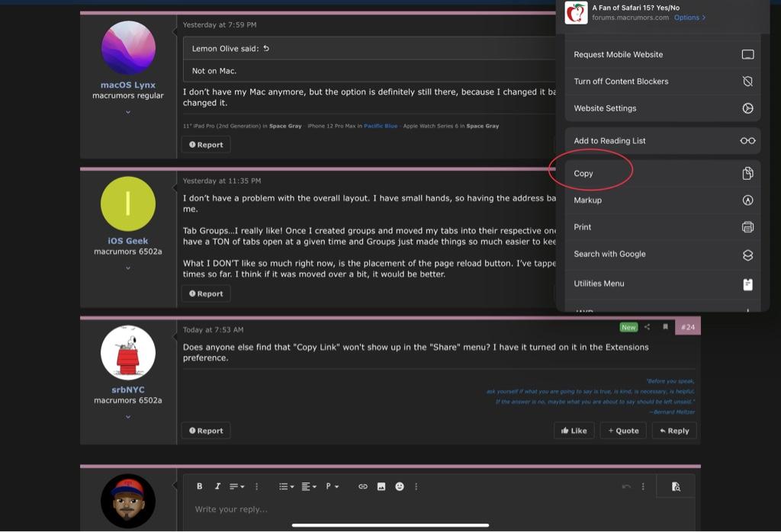Click timestamp Yesterday at 7:59 PM

(x=220, y=24)
